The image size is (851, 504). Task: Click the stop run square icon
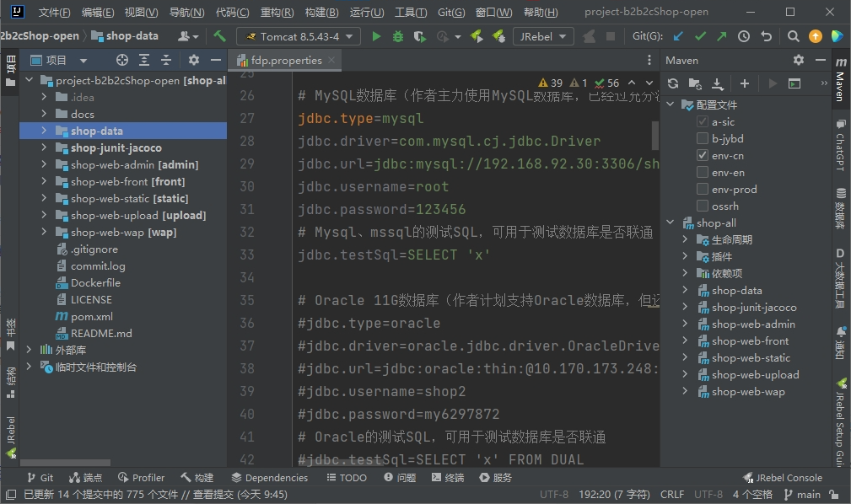click(x=611, y=36)
